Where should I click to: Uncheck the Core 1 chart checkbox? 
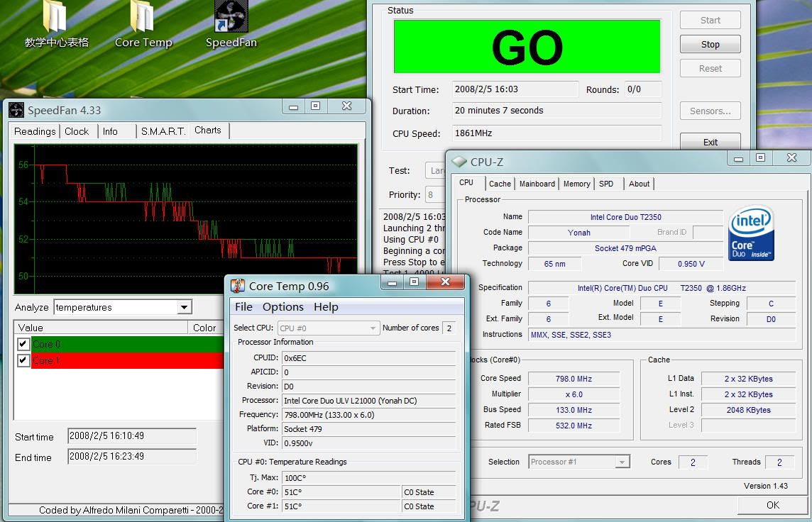[23, 360]
